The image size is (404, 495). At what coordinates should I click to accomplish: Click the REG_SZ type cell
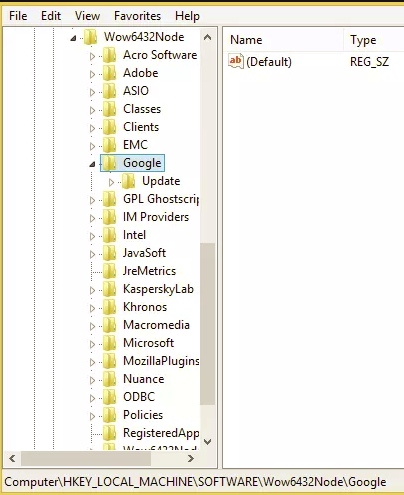369,62
